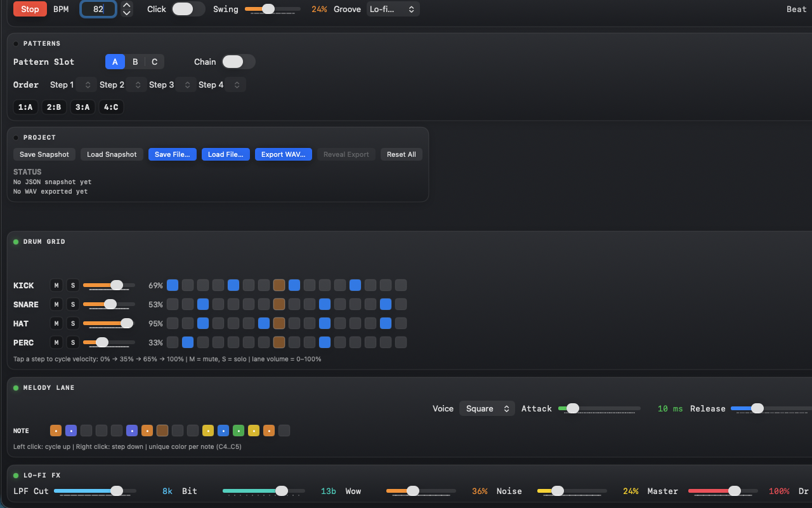This screenshot has width=812, height=508.
Task: Enable the Chain toggle
Action: pos(239,62)
